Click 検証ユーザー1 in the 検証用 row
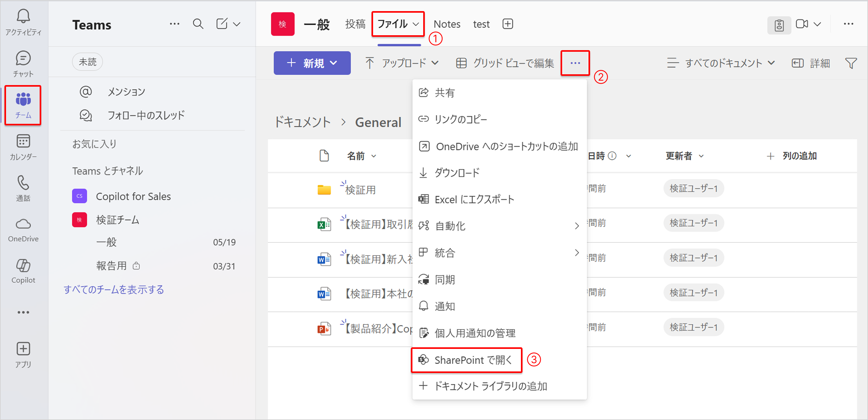This screenshot has height=420, width=868. pos(694,189)
